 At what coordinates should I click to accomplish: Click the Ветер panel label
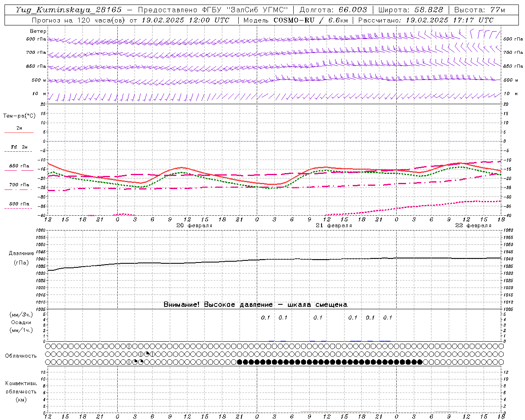point(38,31)
